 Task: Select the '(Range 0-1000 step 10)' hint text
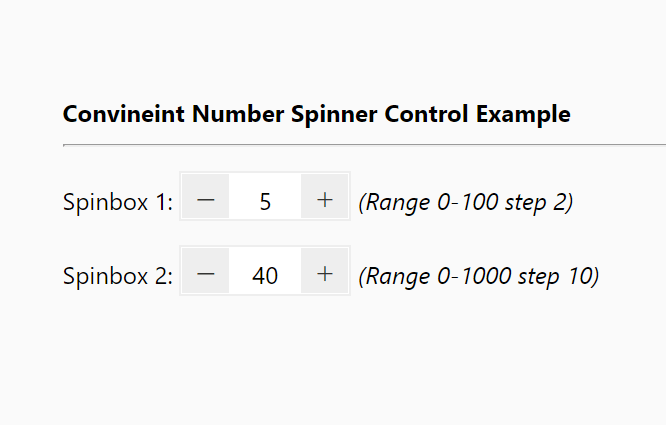[479, 276]
